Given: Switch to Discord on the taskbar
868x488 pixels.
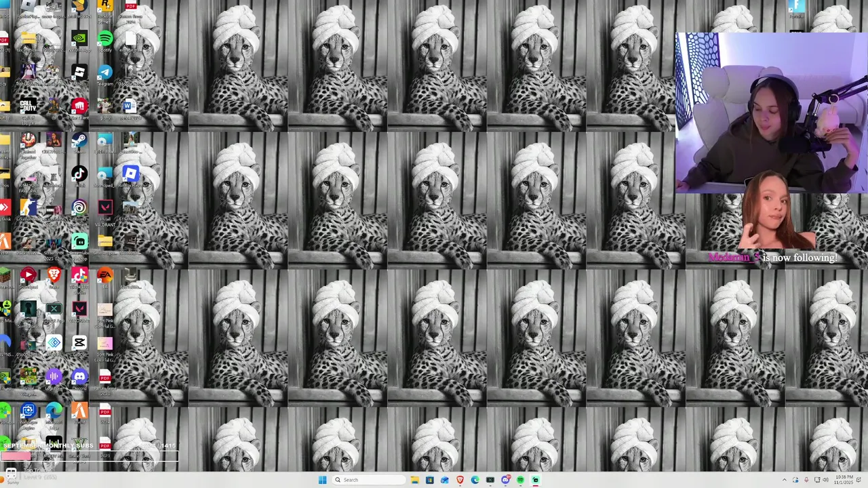Looking at the screenshot, I should [x=505, y=480].
